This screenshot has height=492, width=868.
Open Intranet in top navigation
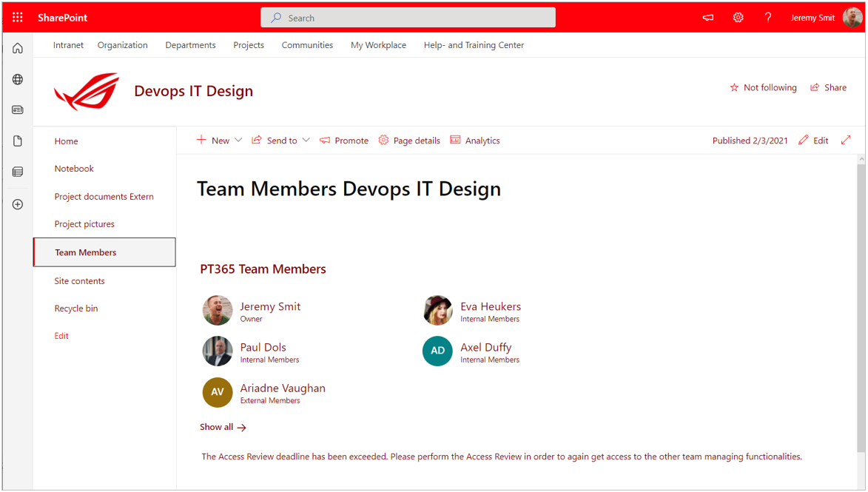68,45
